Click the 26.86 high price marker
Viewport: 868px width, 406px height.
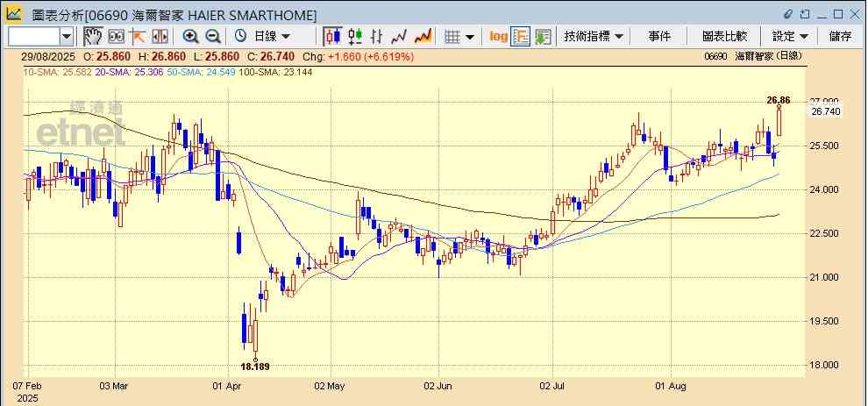779,100
